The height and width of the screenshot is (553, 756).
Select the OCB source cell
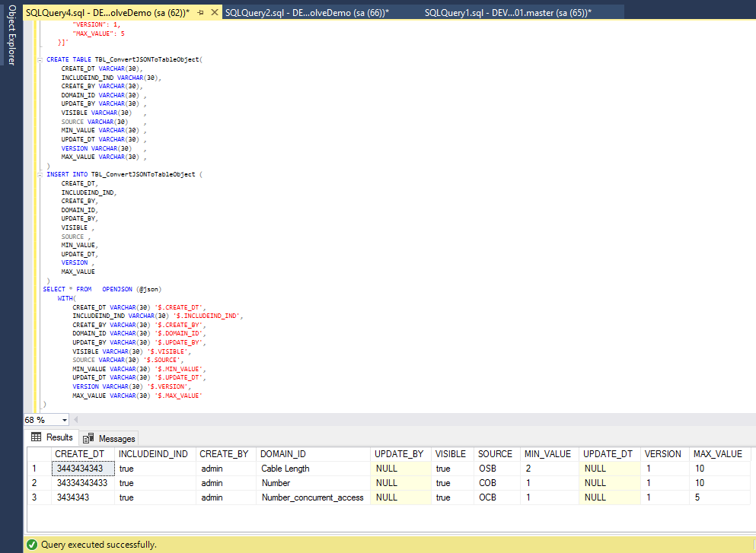497,497
